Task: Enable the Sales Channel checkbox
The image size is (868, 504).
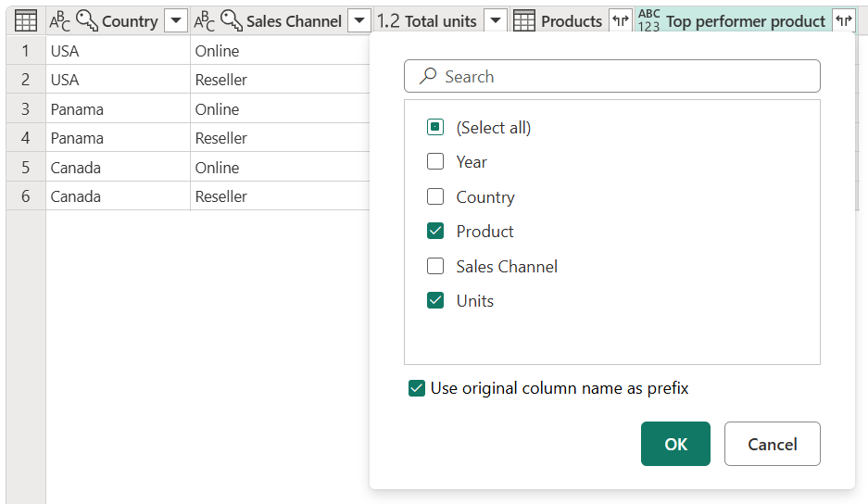Action: coord(435,267)
